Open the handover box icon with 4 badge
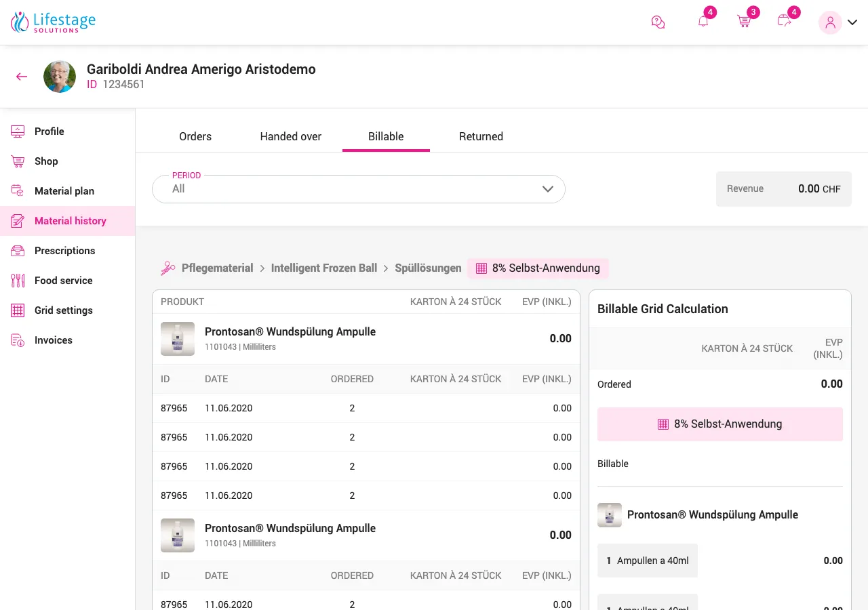Screen dimensions: 868x610 [785, 22]
